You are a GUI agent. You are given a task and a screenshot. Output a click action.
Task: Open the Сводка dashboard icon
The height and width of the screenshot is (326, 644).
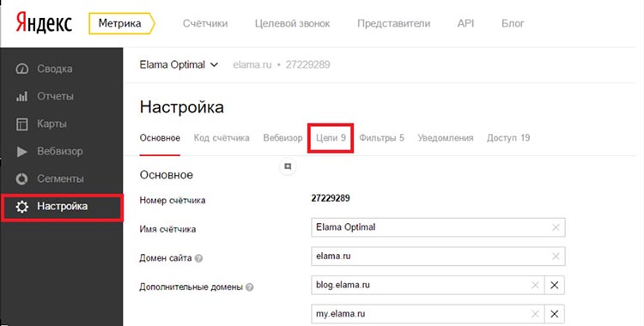pyautogui.click(x=21, y=69)
